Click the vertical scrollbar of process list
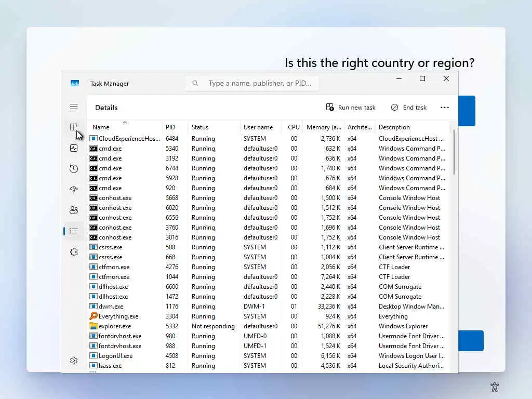The width and height of the screenshot is (532, 399). 454,152
